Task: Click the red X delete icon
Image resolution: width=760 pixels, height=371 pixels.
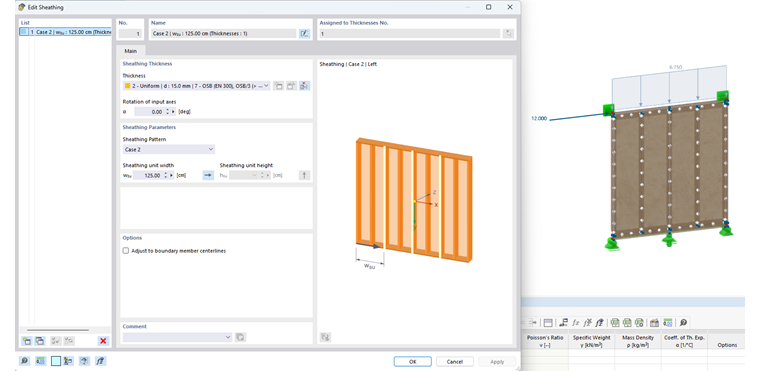Action: pos(103,341)
